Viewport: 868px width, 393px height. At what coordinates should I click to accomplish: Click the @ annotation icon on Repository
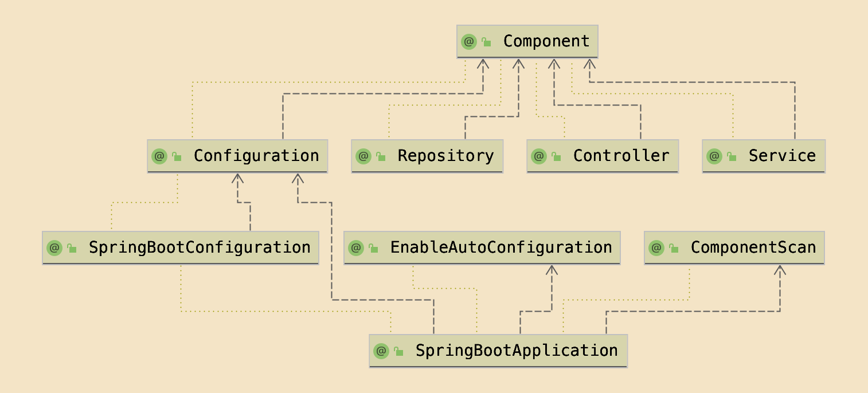coord(363,156)
